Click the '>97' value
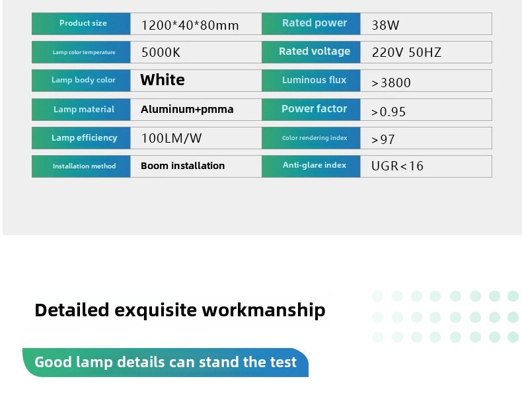522x420 pixels. click(x=383, y=139)
